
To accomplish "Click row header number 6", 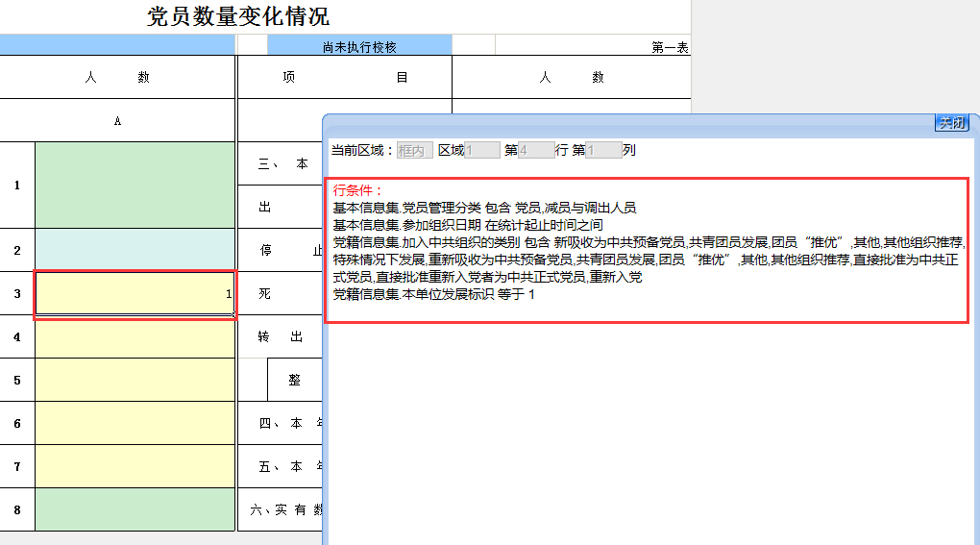I will click(17, 423).
